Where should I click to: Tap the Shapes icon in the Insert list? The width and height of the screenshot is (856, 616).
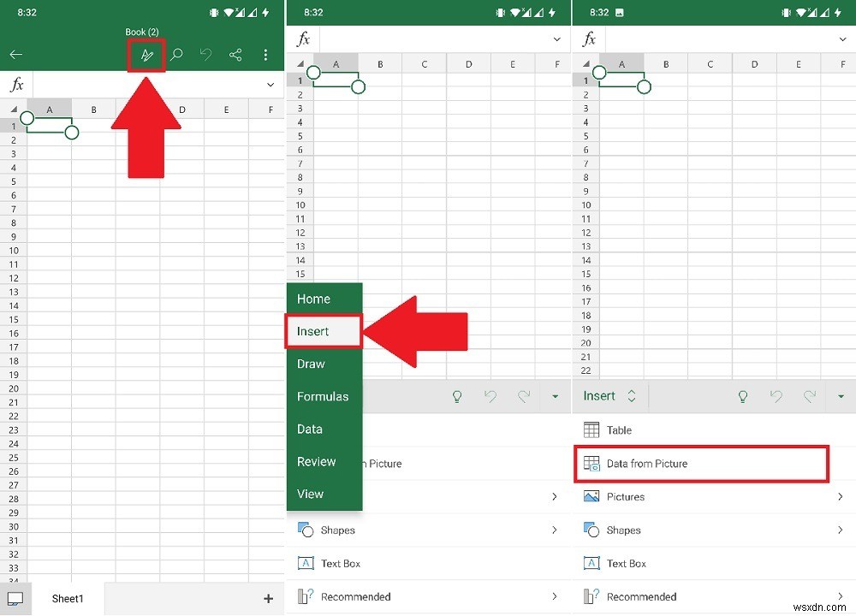pyautogui.click(x=592, y=530)
